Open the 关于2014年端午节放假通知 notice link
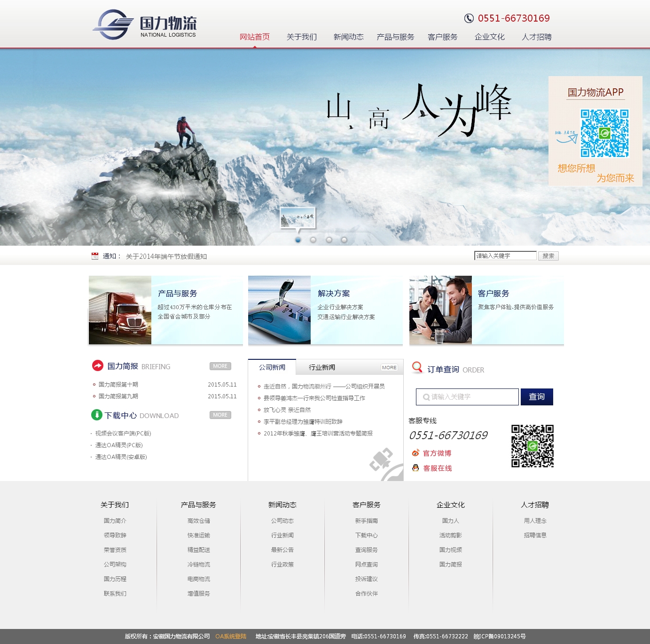The height and width of the screenshot is (644, 650). click(x=166, y=256)
